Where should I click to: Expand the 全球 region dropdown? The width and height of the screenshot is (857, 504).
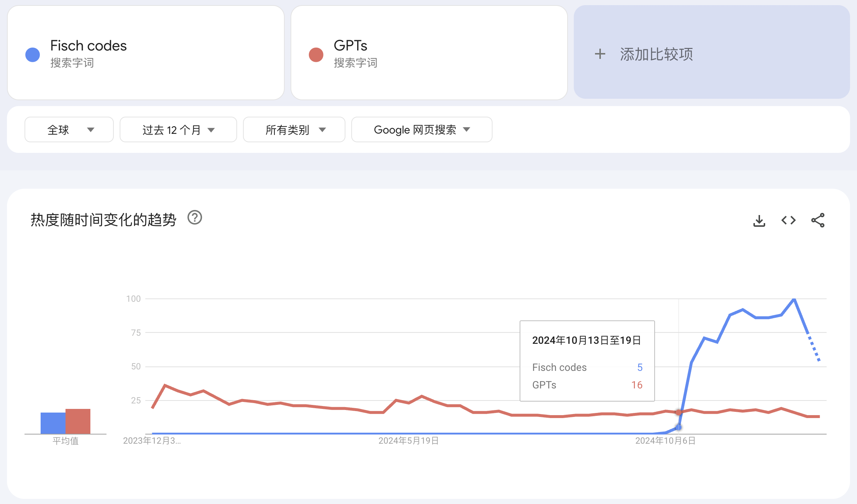[69, 129]
